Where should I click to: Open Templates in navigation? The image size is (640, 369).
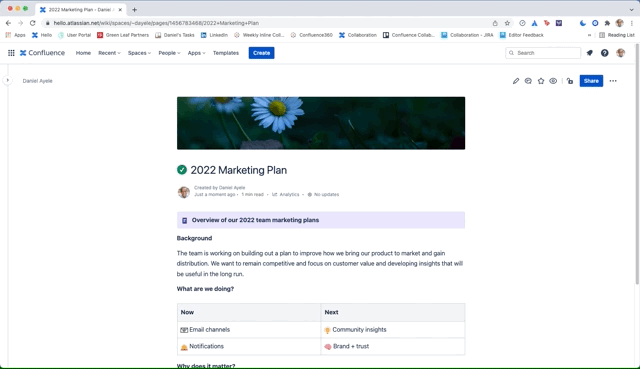pos(226,53)
